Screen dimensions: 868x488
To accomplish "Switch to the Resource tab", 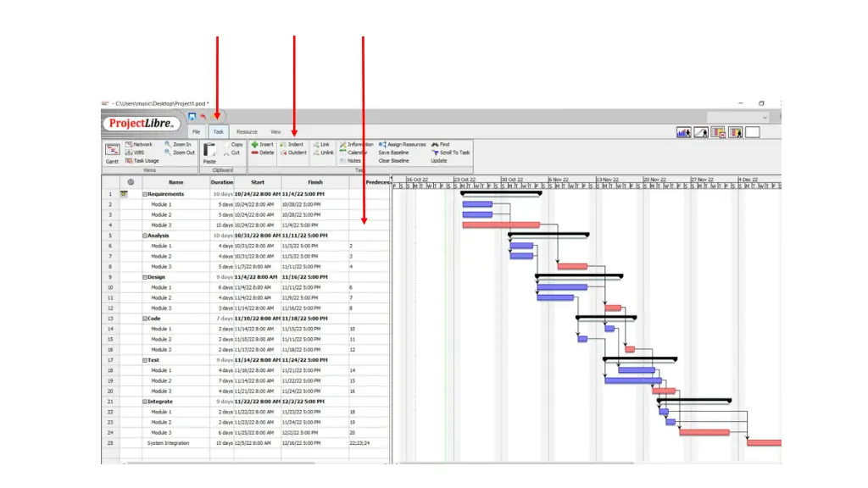I will 247,132.
